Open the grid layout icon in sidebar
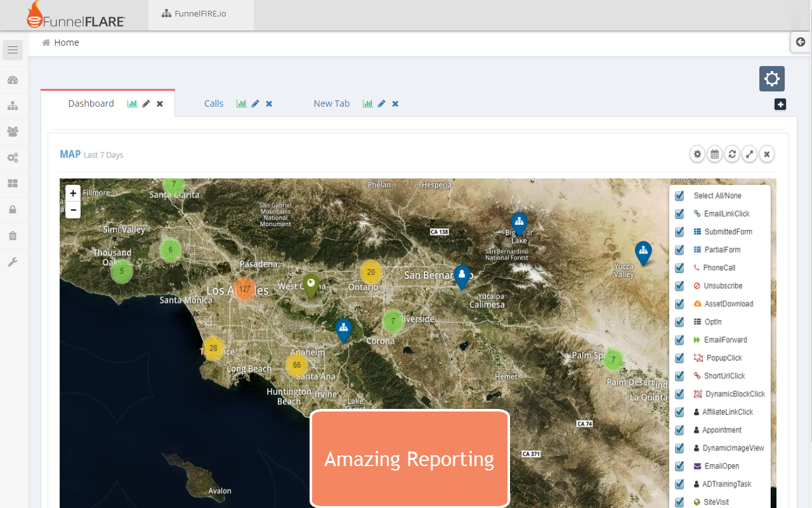 tap(13, 184)
